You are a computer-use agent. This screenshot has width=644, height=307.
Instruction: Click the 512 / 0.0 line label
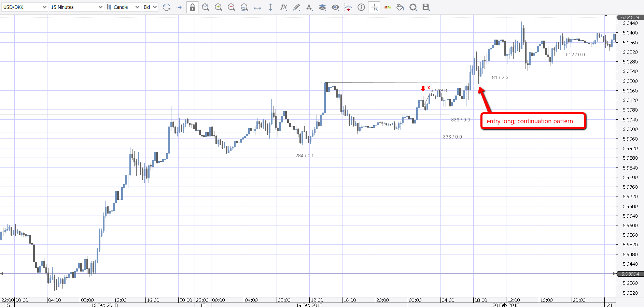tap(575, 55)
